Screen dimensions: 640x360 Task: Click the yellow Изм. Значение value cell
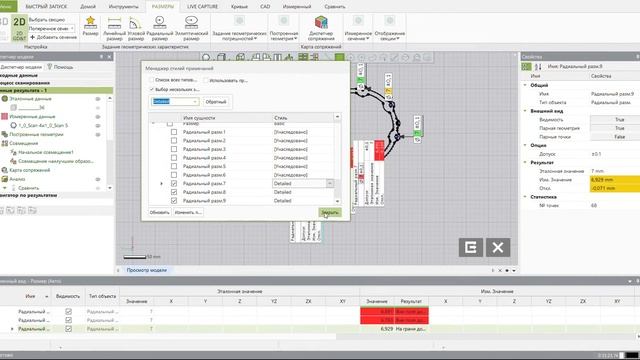click(x=615, y=180)
